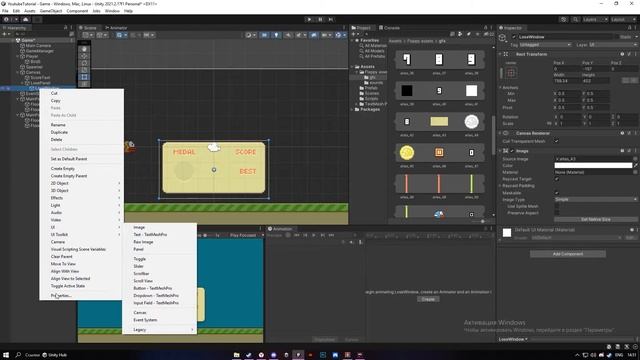Viewport: 640px width, 360px height.
Task: Select the Hand view tool in Scene
Action: click(84, 49)
